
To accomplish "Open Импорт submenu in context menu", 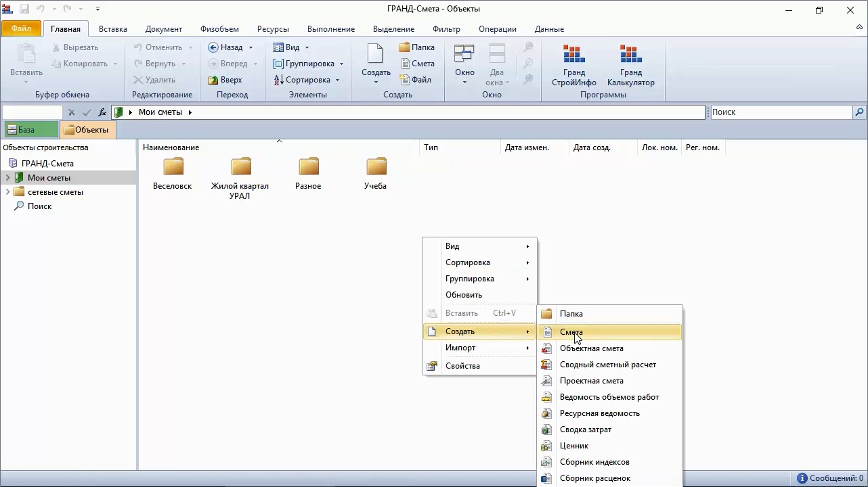I will coord(479,348).
